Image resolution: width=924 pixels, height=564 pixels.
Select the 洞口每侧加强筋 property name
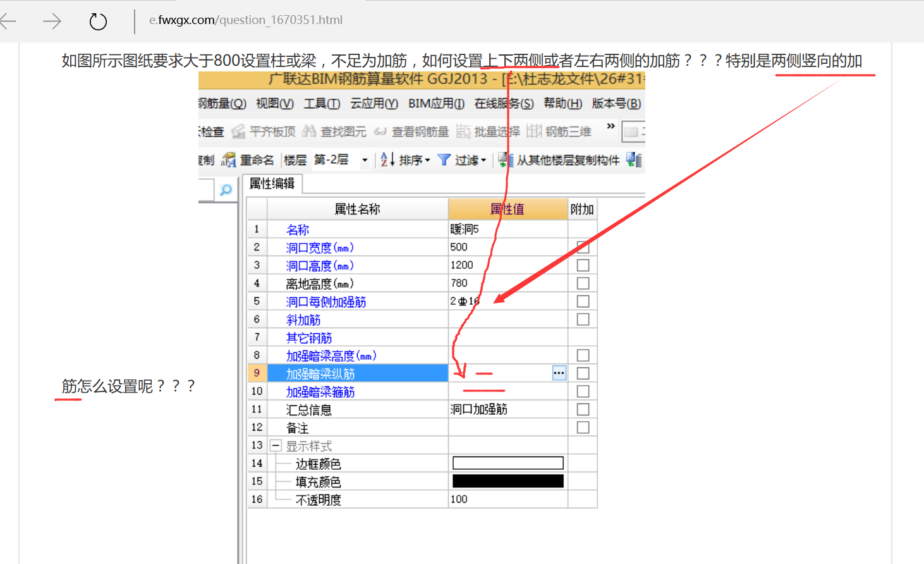pos(326,302)
